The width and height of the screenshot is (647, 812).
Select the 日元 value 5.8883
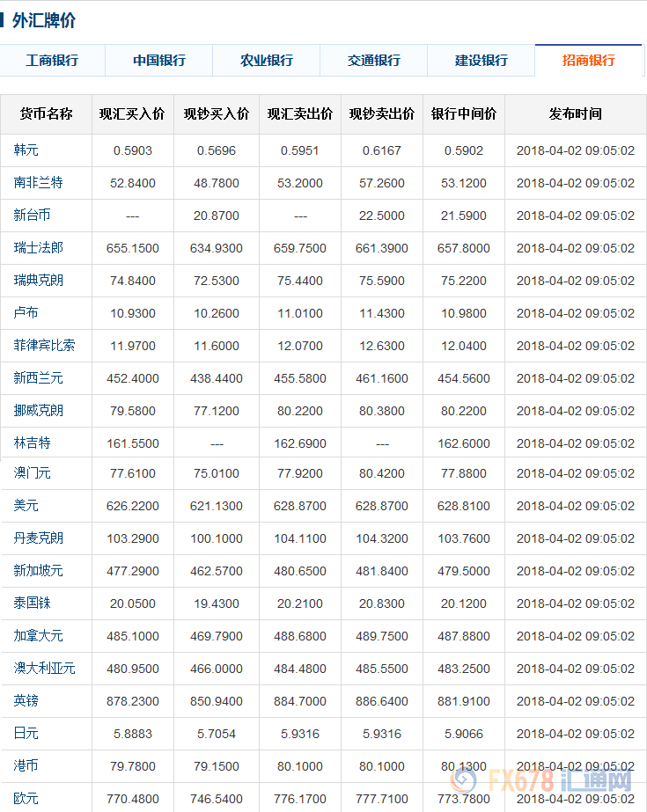coord(133,734)
